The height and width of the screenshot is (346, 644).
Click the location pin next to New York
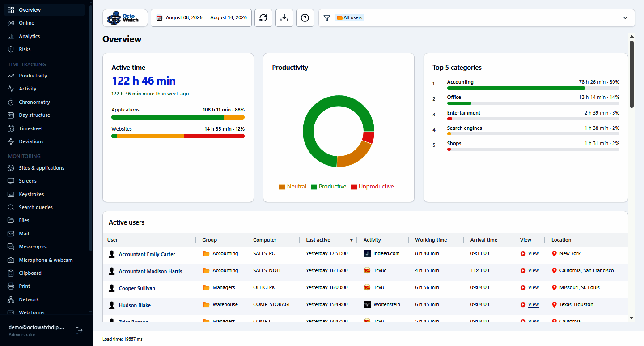click(554, 253)
